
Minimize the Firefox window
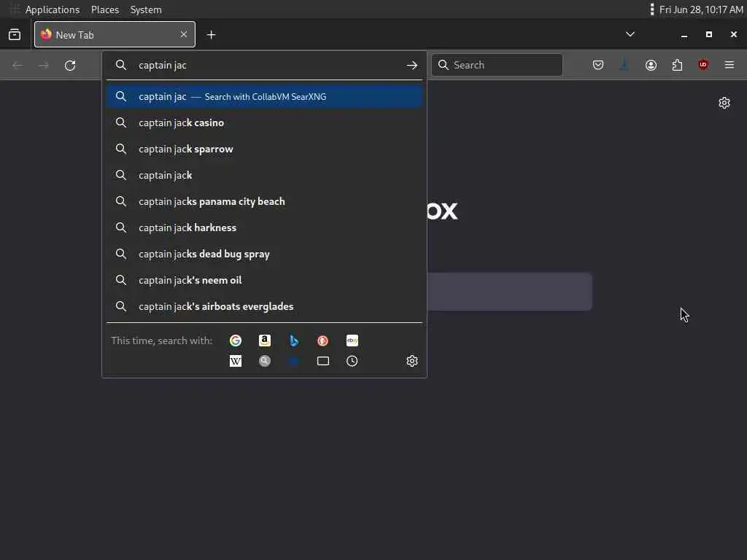684,35
